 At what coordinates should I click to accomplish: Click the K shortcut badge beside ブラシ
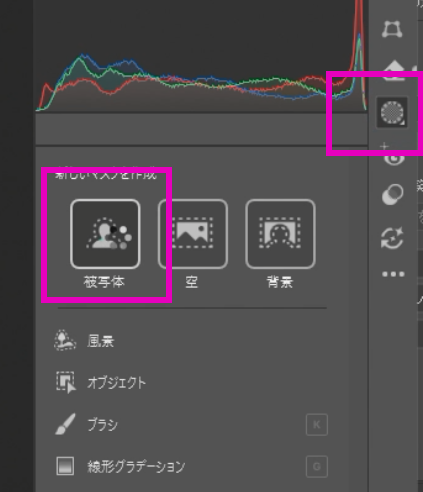(x=317, y=425)
